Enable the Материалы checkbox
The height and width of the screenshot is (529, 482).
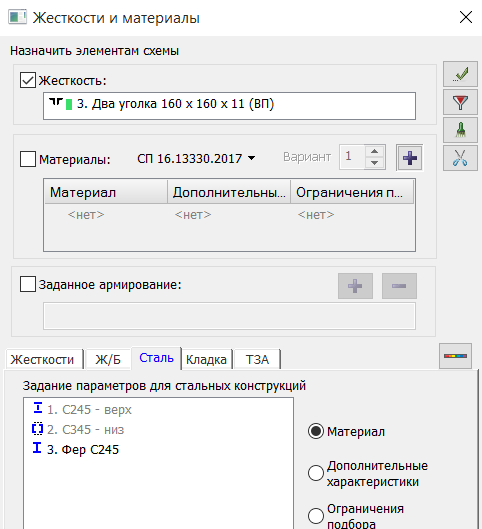[28, 159]
